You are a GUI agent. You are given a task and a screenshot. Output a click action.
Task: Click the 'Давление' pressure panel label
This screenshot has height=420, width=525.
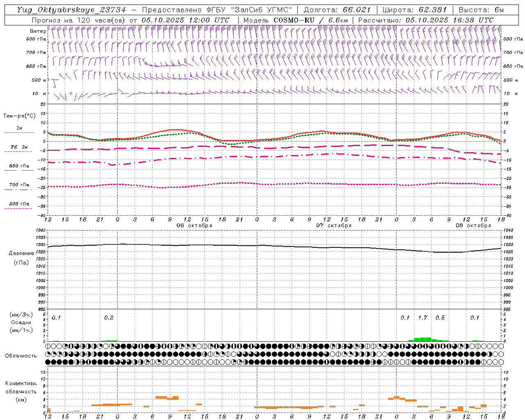click(21, 253)
